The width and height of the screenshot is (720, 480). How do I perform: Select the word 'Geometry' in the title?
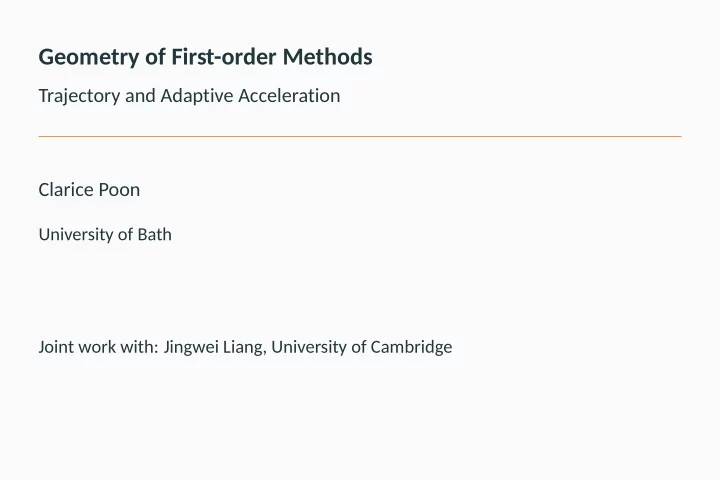click(x=89, y=58)
